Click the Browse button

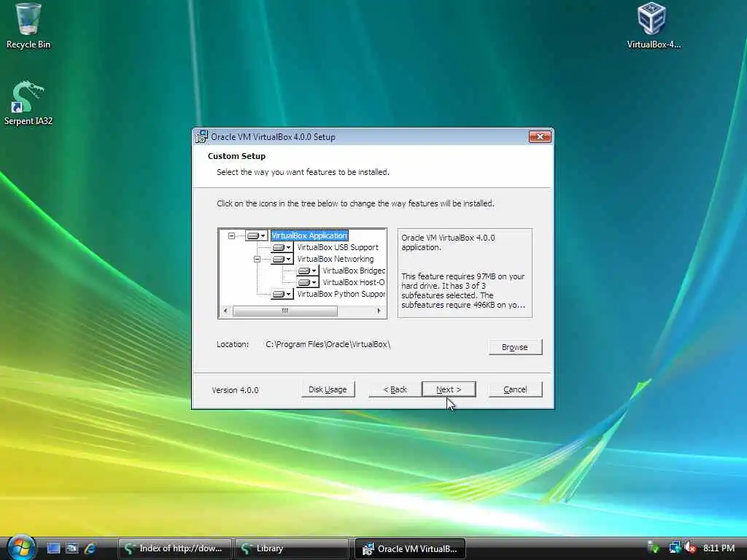click(x=515, y=347)
